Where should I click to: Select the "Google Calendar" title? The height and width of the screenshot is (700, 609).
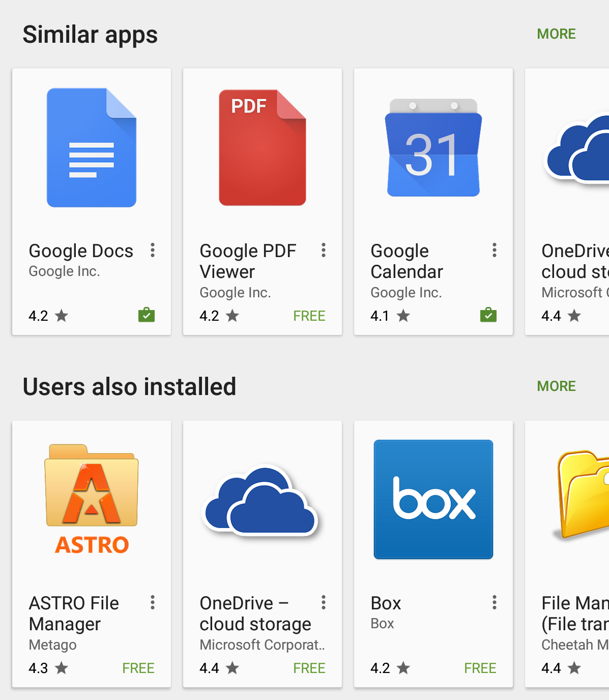pyautogui.click(x=407, y=261)
